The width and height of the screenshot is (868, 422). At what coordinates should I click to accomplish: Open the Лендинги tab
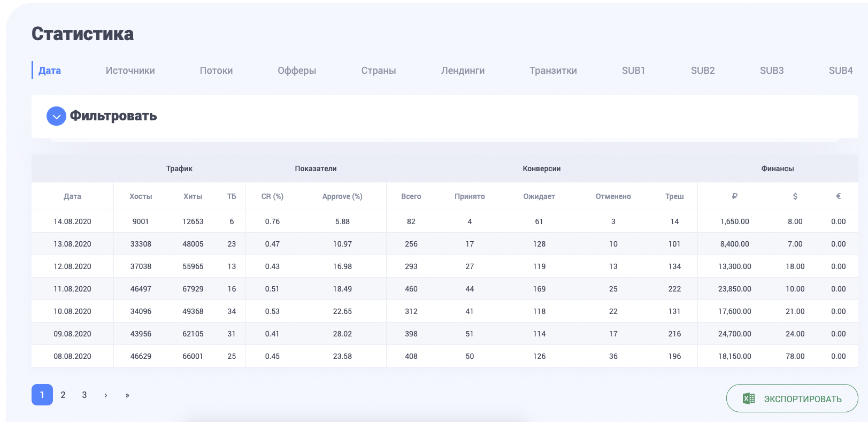[x=463, y=71]
